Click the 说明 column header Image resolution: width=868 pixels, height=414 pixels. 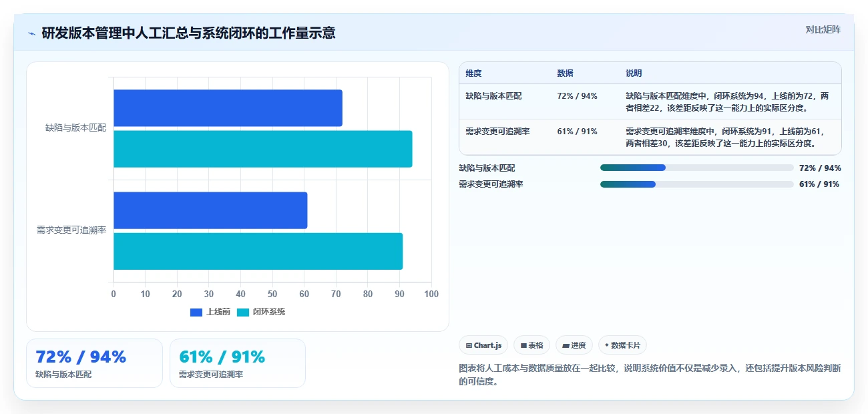pos(634,73)
